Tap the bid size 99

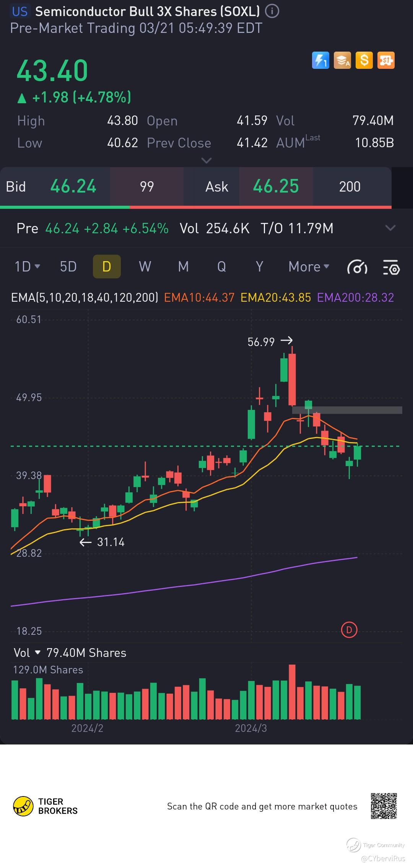[147, 187]
